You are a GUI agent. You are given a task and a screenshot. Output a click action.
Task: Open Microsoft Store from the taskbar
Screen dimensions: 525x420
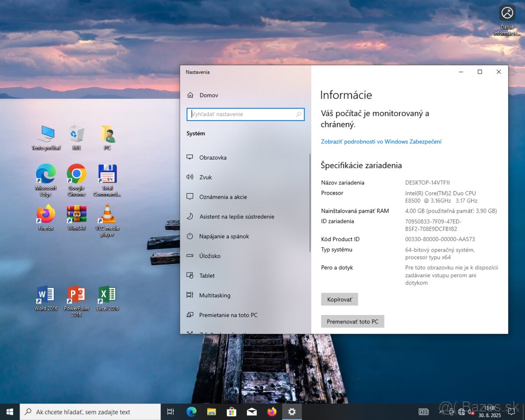tap(231, 411)
